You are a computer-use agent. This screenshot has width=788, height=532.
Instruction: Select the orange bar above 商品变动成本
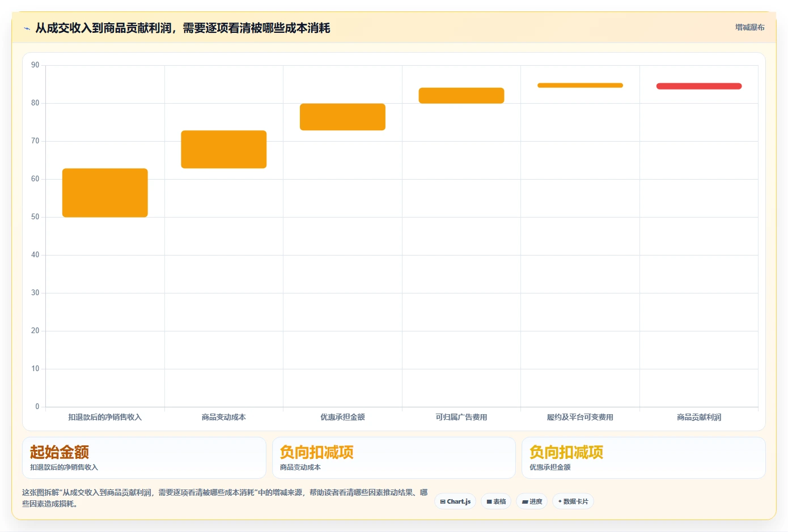pyautogui.click(x=224, y=150)
